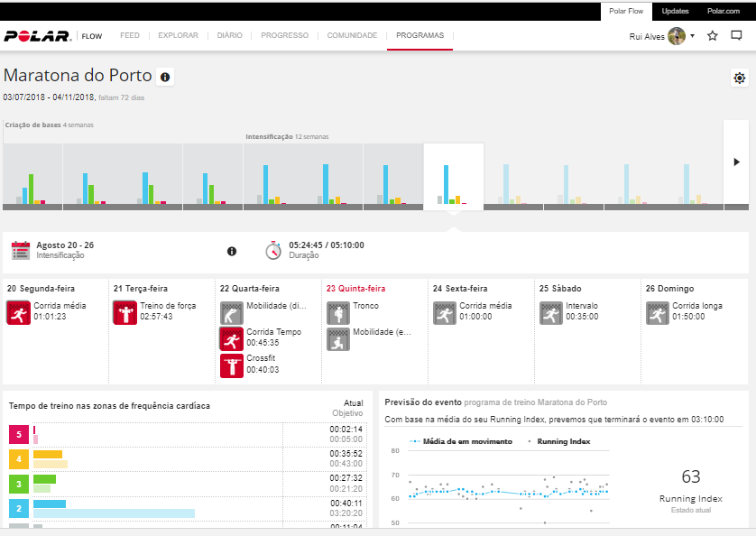Click heart rate zone 3 swatch

19,484
